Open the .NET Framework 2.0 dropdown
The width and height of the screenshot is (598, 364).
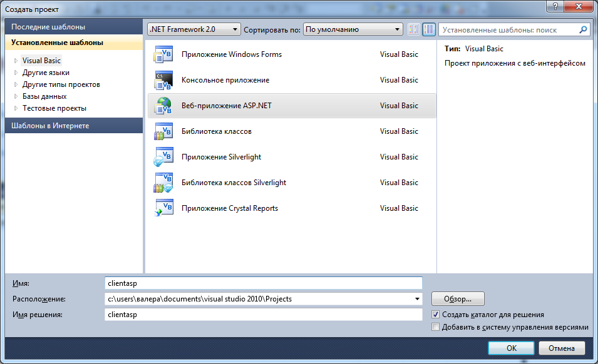194,29
